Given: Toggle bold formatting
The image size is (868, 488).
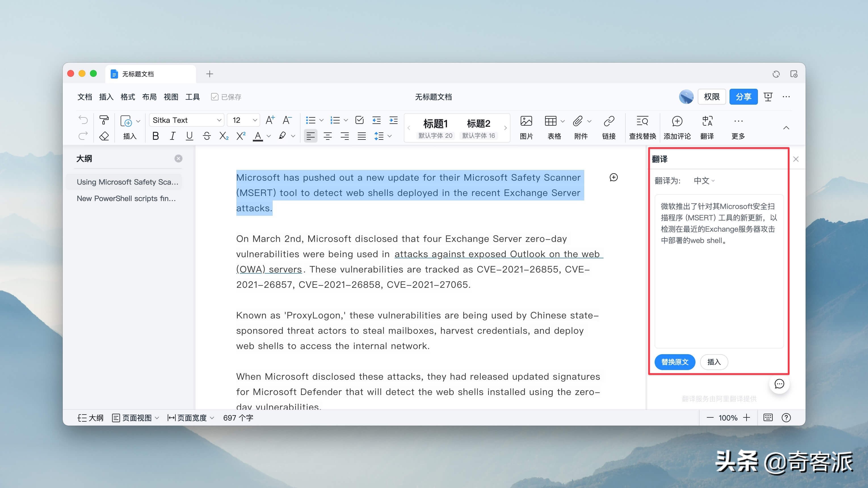Looking at the screenshot, I should pos(155,136).
